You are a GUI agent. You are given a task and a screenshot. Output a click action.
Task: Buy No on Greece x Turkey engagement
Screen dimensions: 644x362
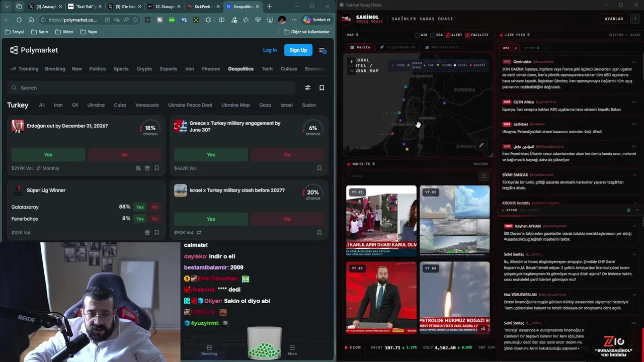pos(287,155)
